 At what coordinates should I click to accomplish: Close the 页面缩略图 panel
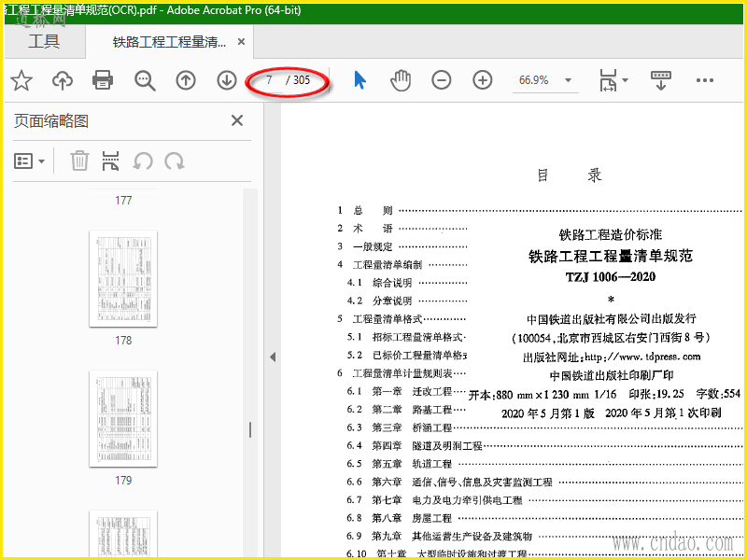[x=237, y=120]
